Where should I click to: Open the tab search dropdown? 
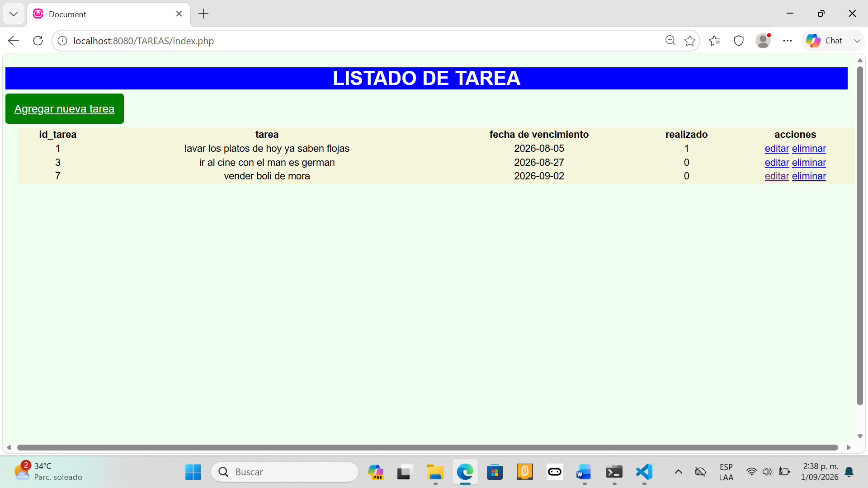(x=14, y=14)
